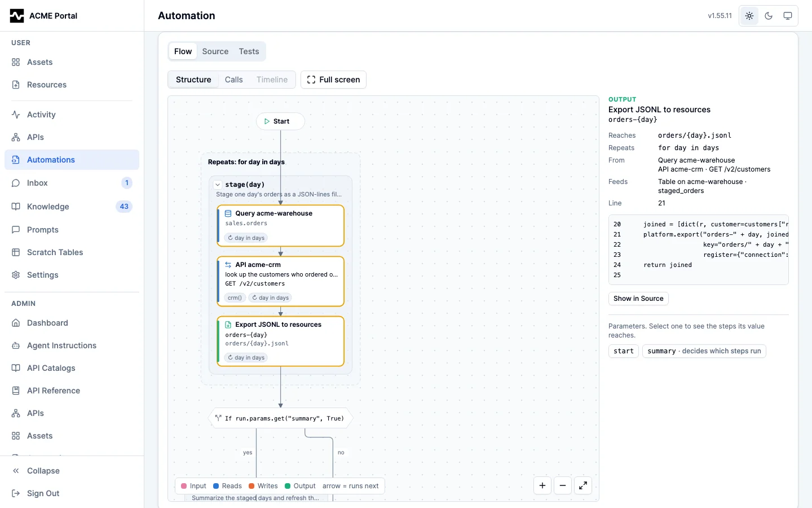
Task: Open the Source tab
Action: 215,51
